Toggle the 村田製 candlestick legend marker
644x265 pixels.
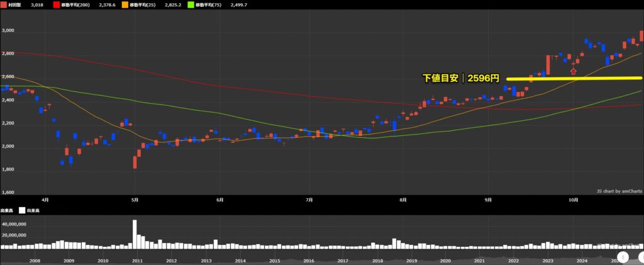[x=4, y=4]
